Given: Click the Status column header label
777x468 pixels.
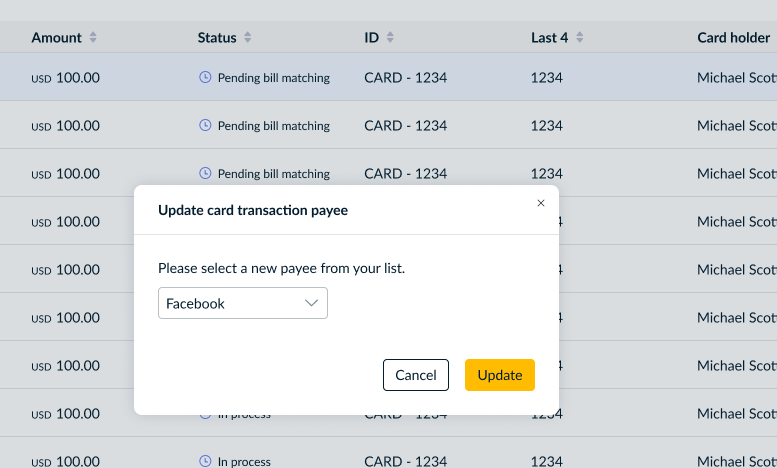Looking at the screenshot, I should pos(217,38).
